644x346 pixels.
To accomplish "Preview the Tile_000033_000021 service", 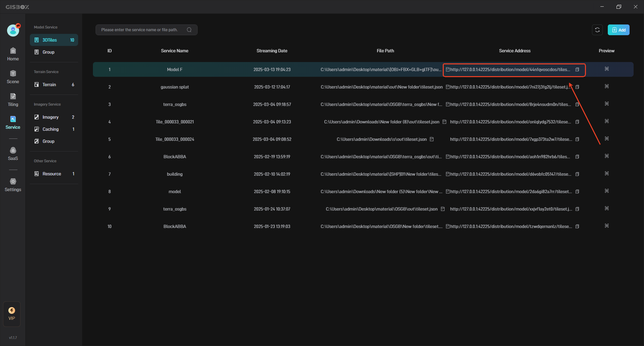I will [x=607, y=121].
